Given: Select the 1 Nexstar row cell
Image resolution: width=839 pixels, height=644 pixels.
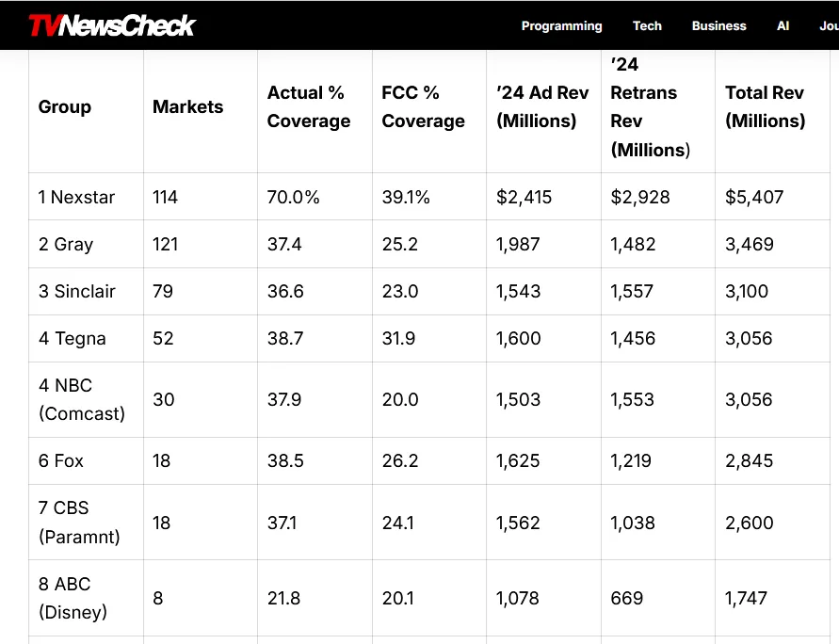Looking at the screenshot, I should click(77, 198).
